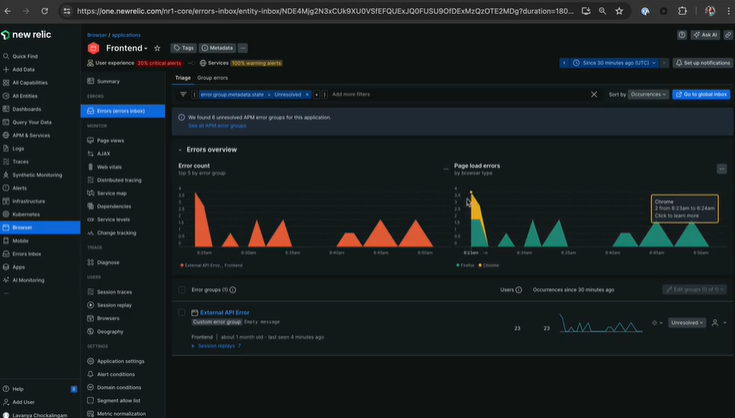The width and height of the screenshot is (735, 418).
Task: Open the Logs section
Action: 18,149
